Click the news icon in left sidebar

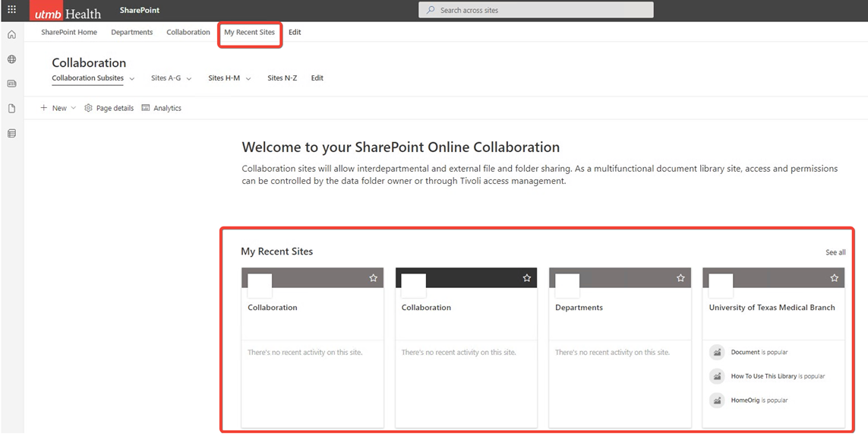[11, 84]
